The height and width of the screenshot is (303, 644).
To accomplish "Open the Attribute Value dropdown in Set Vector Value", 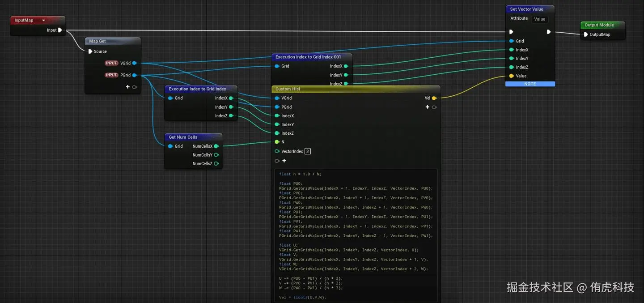I will point(539,19).
